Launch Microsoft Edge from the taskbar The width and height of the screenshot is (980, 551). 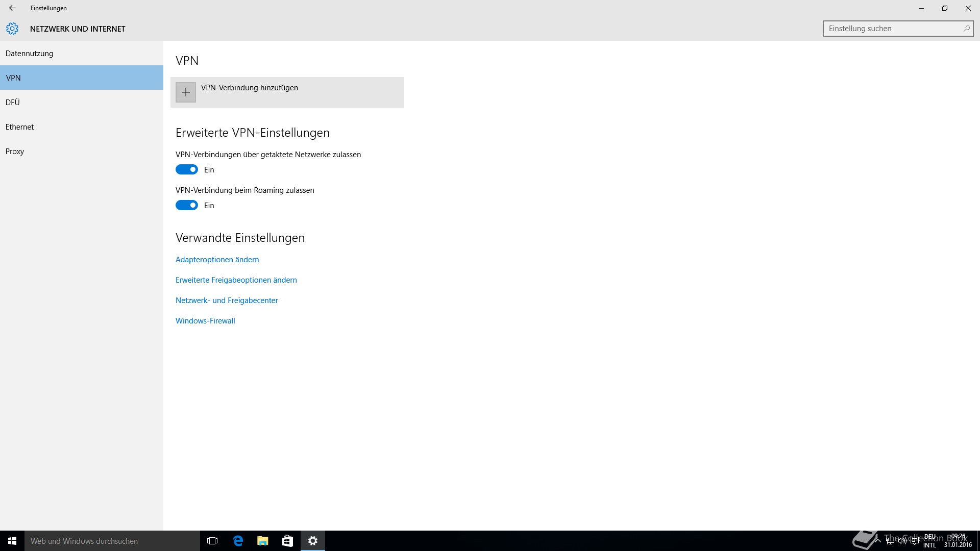238,541
